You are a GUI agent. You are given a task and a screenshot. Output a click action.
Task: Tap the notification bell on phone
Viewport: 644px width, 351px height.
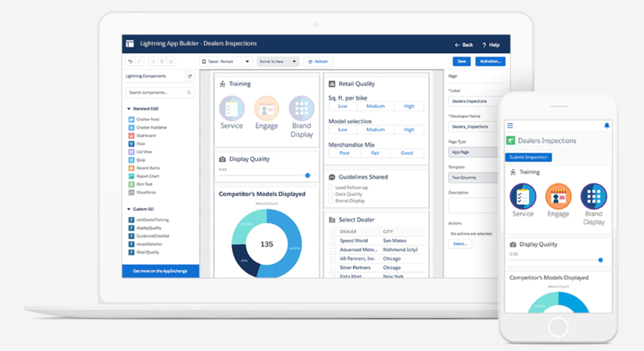[606, 126]
